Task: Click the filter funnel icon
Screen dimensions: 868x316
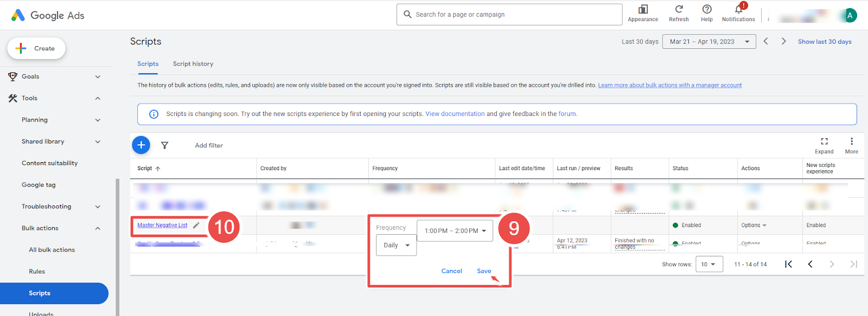Action: coord(164,145)
